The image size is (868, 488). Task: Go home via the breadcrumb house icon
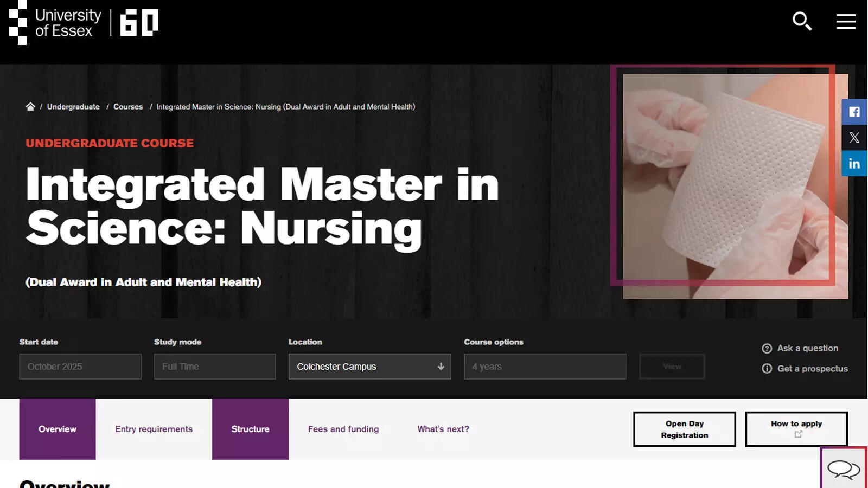point(30,106)
